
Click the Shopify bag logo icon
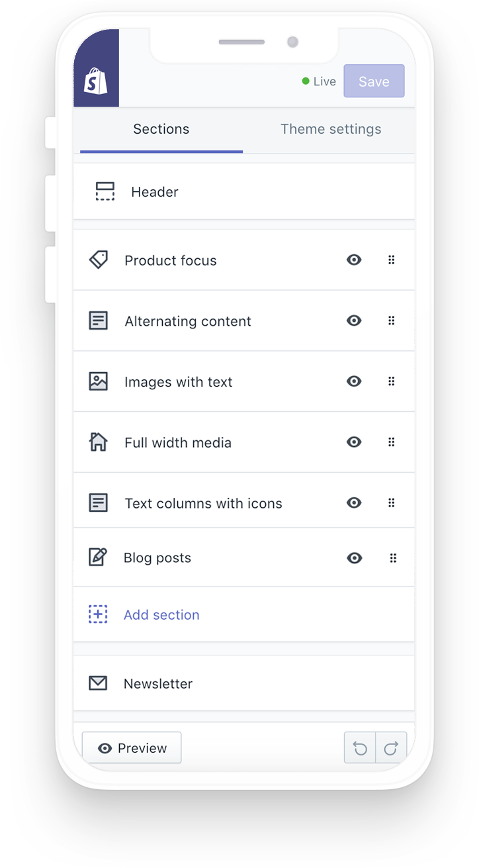tap(96, 81)
